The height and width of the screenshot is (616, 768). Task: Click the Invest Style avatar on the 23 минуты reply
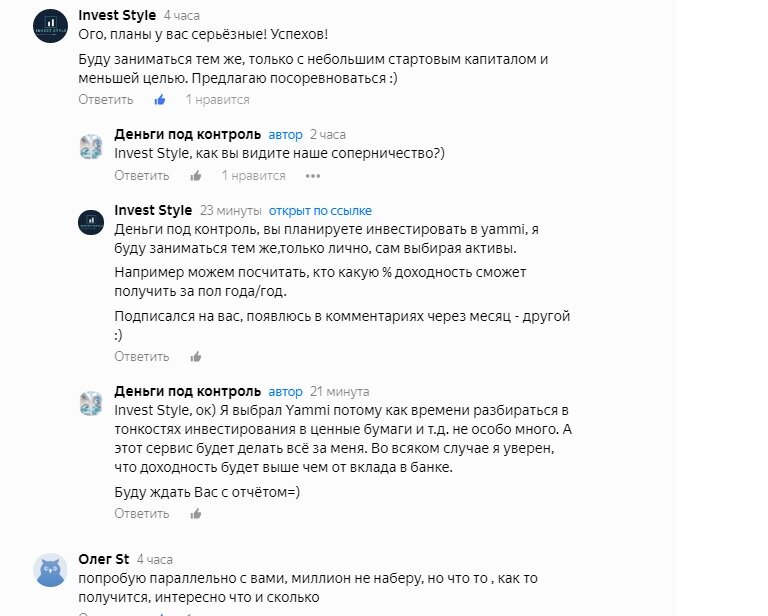coord(91,222)
